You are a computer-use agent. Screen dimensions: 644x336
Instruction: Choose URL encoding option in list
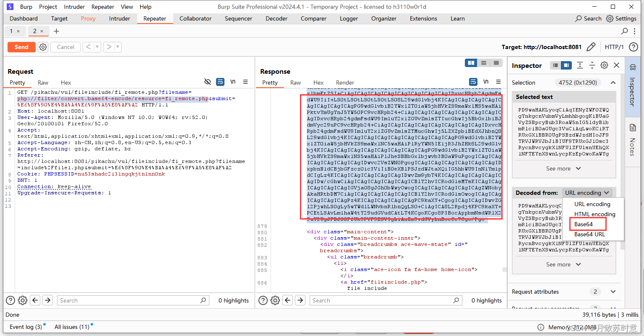click(592, 204)
